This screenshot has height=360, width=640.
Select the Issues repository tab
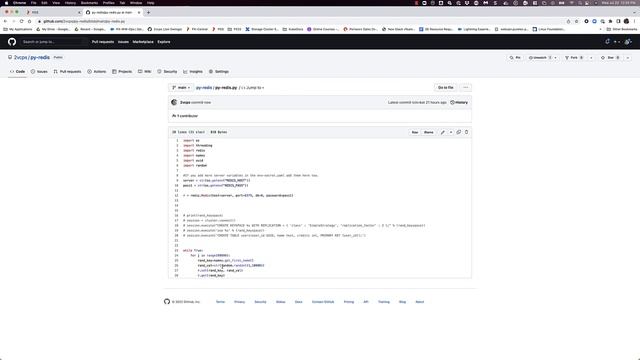point(39,71)
